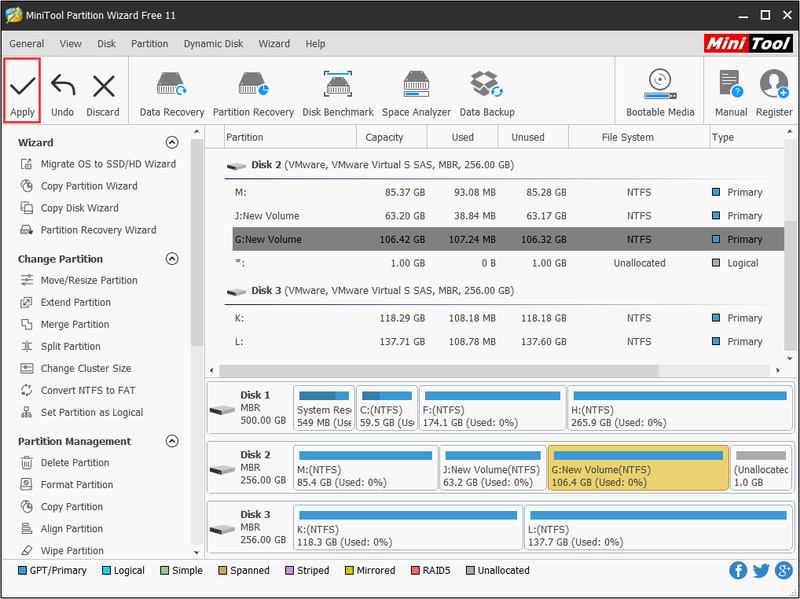The width and height of the screenshot is (800, 599).
Task: Select the J:New Volume row in list
Action: click(508, 216)
